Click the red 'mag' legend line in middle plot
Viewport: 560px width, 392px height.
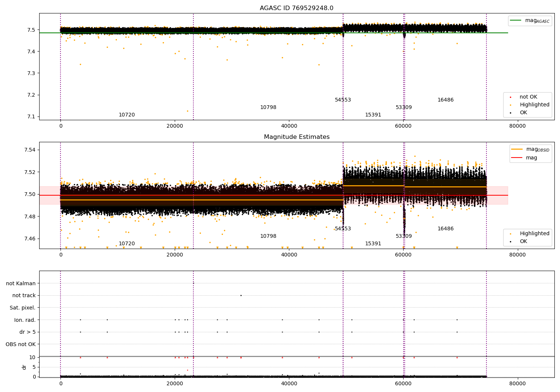(517, 158)
